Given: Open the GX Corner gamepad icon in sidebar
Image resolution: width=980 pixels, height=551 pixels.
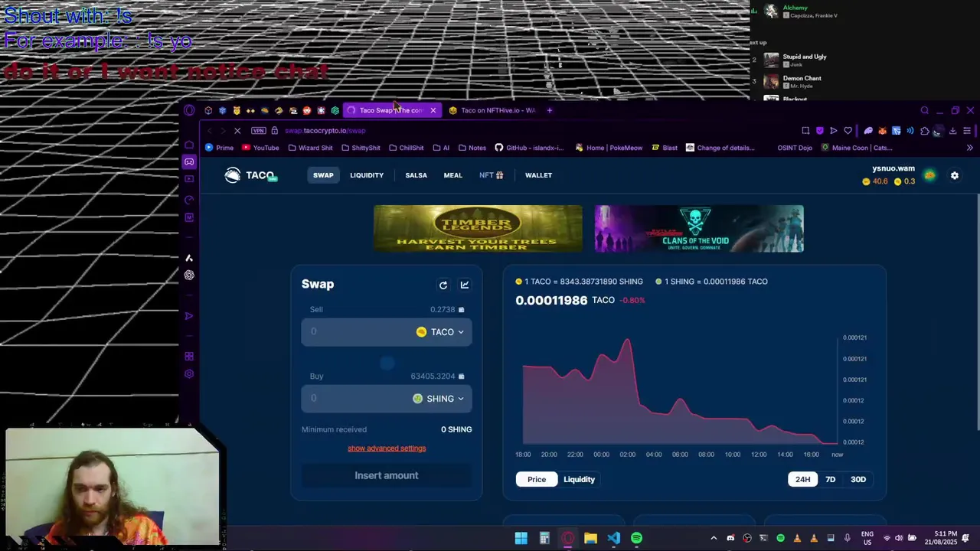Looking at the screenshot, I should 189,161.
